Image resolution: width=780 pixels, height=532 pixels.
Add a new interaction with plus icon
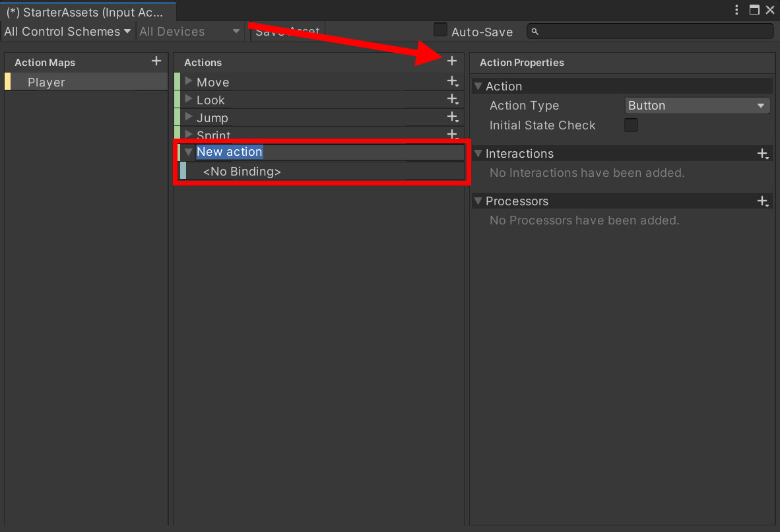point(763,154)
